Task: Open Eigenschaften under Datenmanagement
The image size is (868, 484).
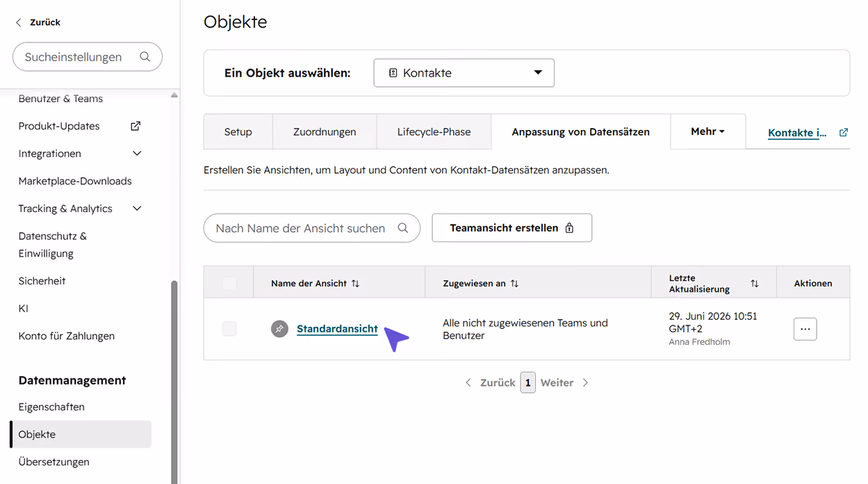Action: [51, 407]
